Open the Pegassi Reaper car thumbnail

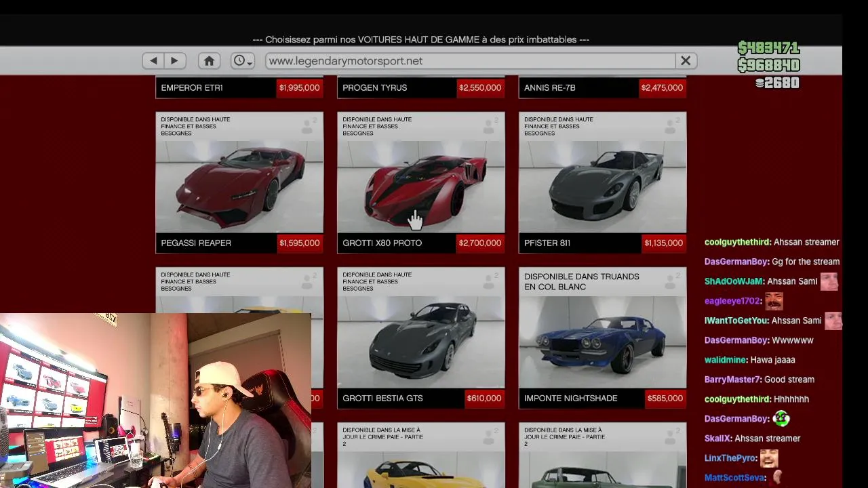[239, 186]
